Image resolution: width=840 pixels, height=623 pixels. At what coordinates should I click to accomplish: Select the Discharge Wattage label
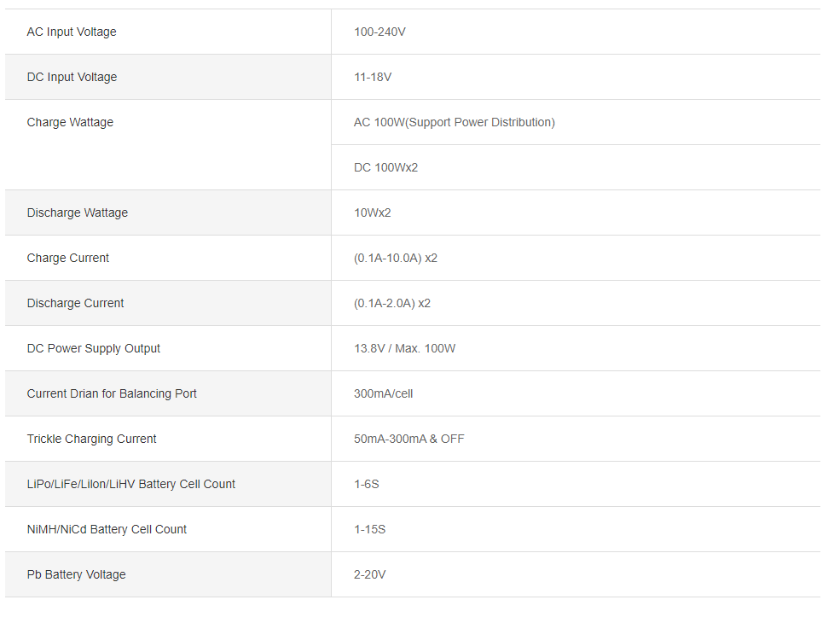(x=77, y=213)
